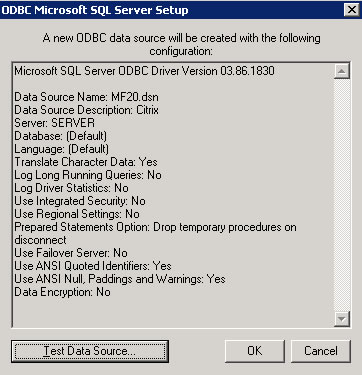Click the Server: SERVER text line

point(54,123)
